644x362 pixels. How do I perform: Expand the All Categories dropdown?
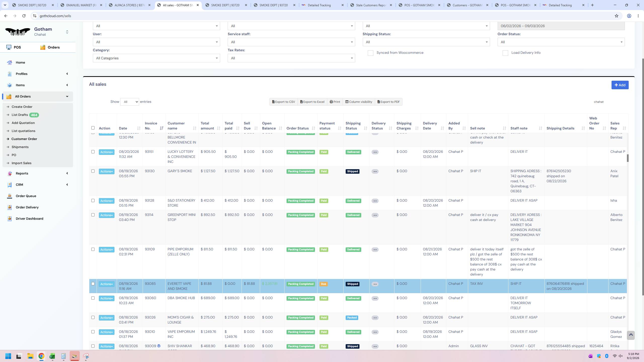pos(156,58)
